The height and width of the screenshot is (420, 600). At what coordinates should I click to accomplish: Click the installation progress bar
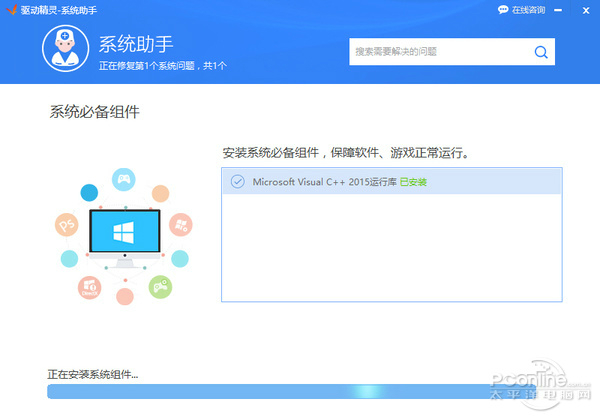291,391
